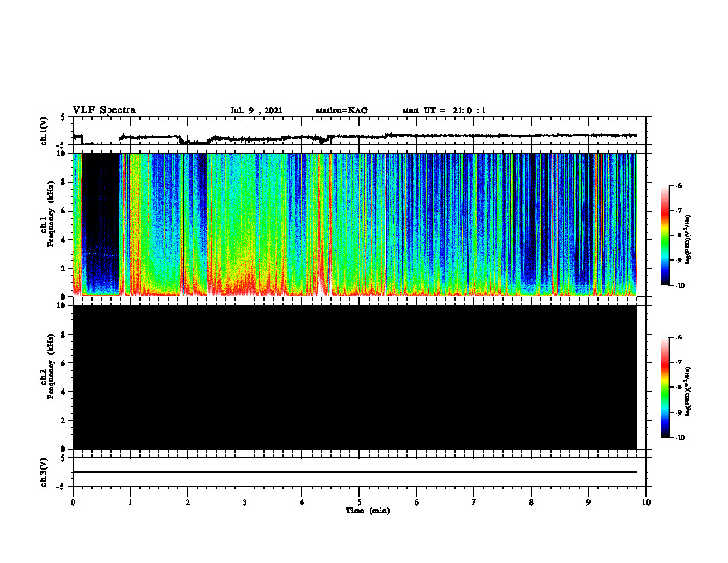Screen dimensions: 728x563
Task: Click time axis tick label "2"
Action: 188,501
